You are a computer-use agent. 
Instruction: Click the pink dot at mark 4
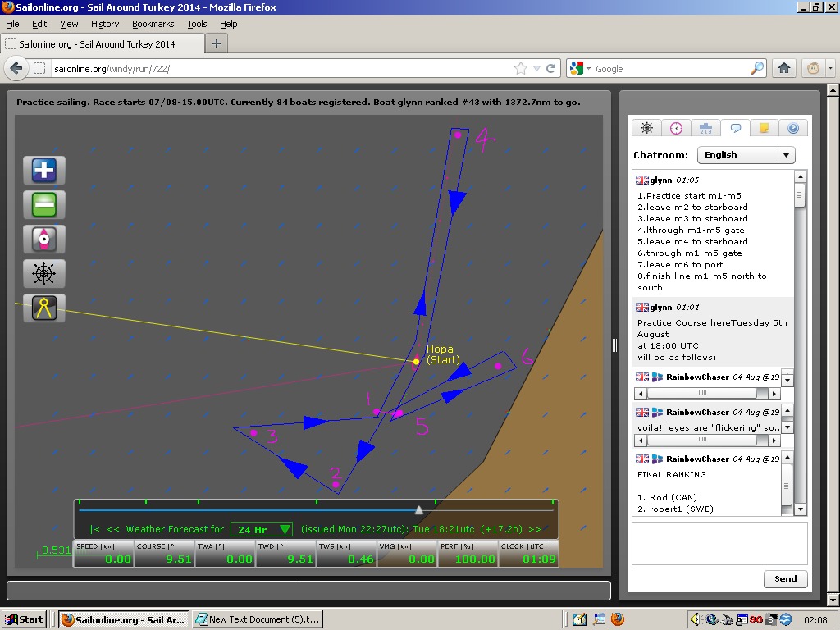[x=458, y=135]
